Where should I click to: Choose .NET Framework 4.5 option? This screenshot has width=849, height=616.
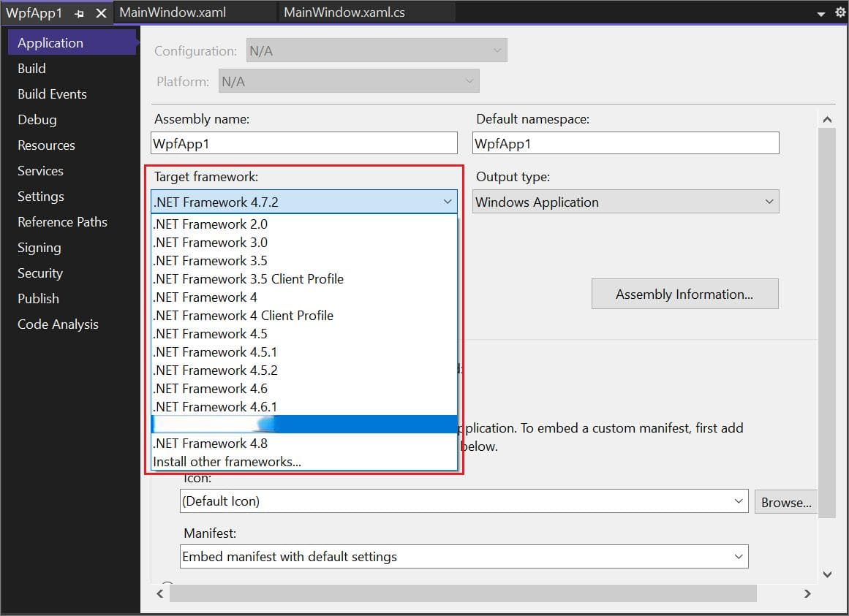click(x=303, y=334)
